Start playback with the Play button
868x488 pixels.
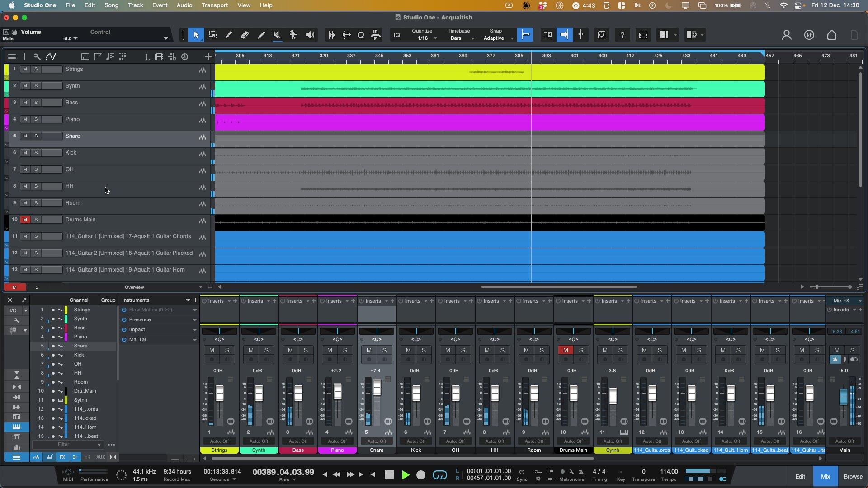406,475
